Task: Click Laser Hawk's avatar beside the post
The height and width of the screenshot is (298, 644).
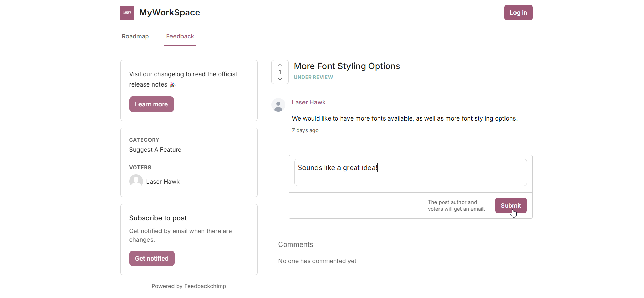Action: coord(278,105)
